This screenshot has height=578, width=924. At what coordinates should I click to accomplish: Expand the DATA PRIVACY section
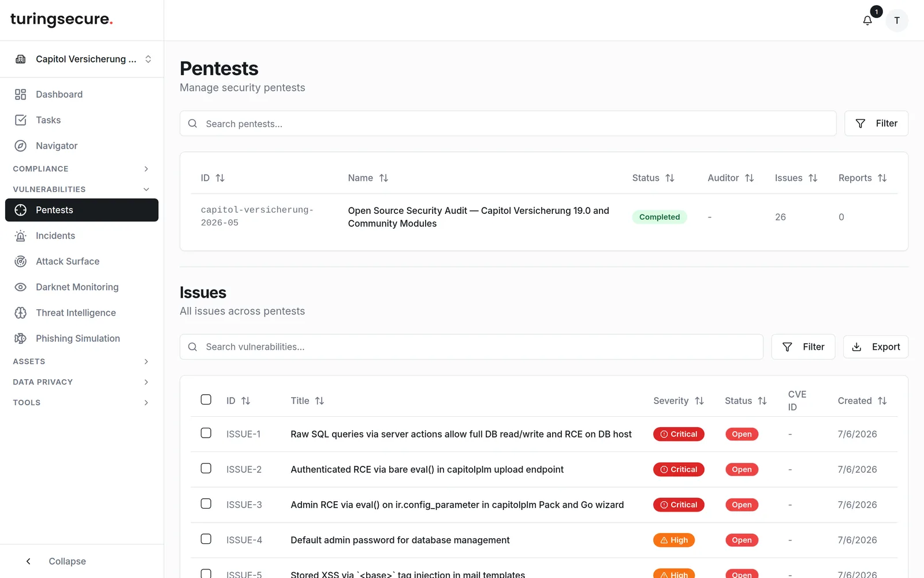tap(81, 382)
